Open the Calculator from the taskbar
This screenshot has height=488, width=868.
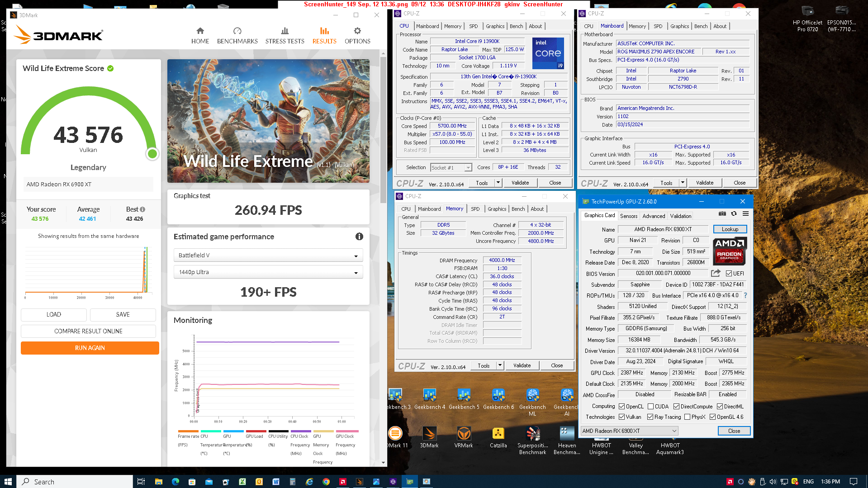pos(293,482)
